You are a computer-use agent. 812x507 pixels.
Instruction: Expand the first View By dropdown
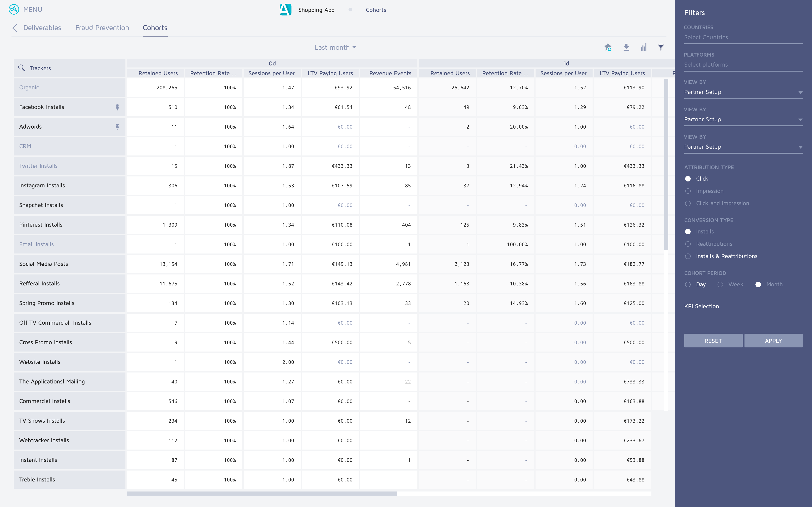pos(743,92)
